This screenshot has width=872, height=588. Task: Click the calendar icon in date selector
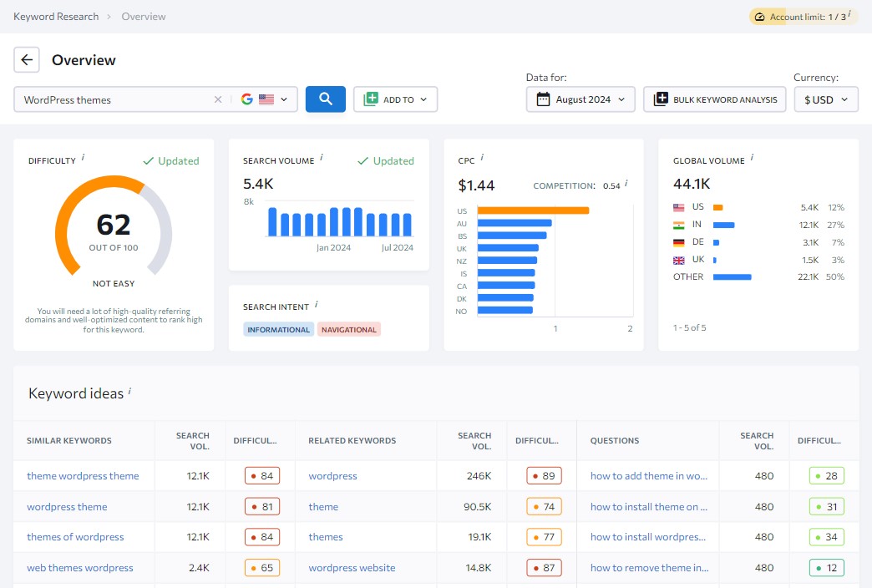[543, 99]
